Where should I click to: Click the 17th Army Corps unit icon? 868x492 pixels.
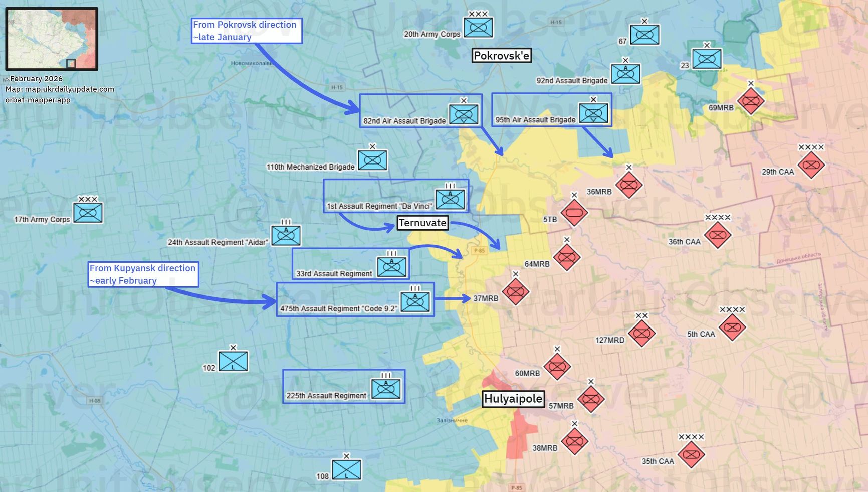88,213
